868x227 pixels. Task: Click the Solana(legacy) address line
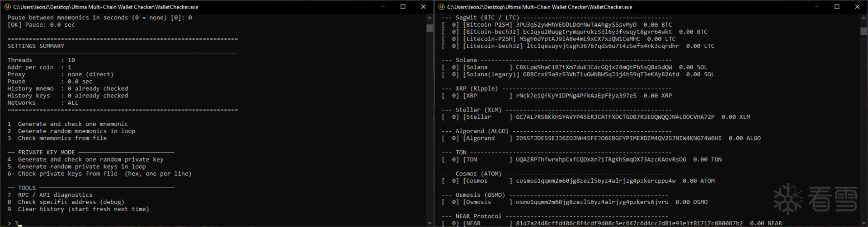[x=578, y=74]
